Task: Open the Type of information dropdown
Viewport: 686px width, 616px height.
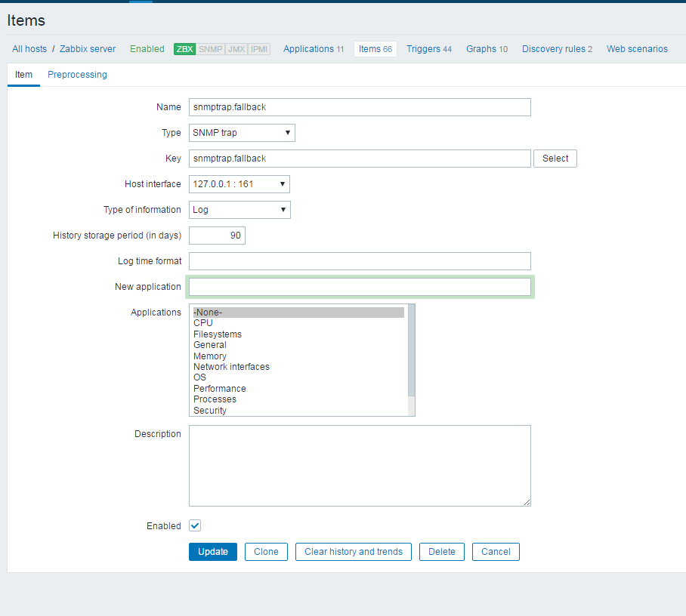Action: click(239, 210)
